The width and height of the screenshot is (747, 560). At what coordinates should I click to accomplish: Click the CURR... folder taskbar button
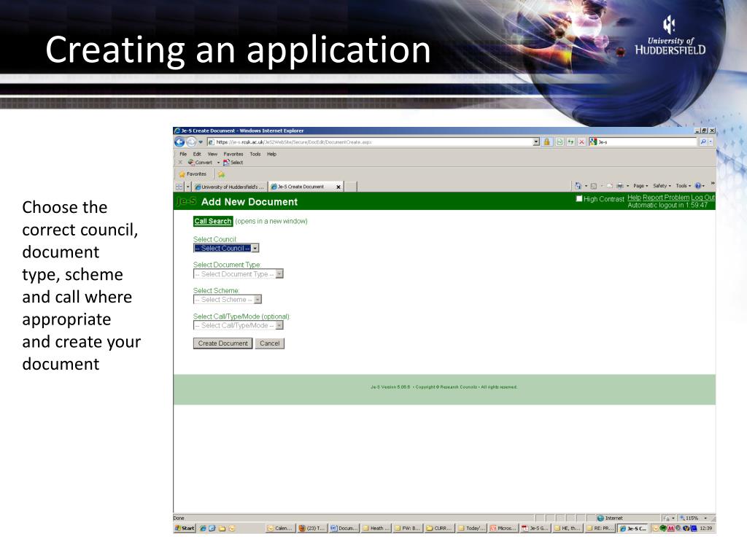coord(439,528)
